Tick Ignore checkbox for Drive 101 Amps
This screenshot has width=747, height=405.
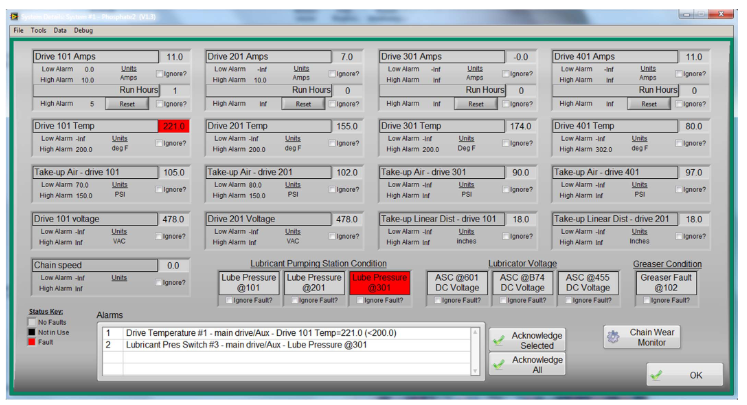tap(160, 74)
